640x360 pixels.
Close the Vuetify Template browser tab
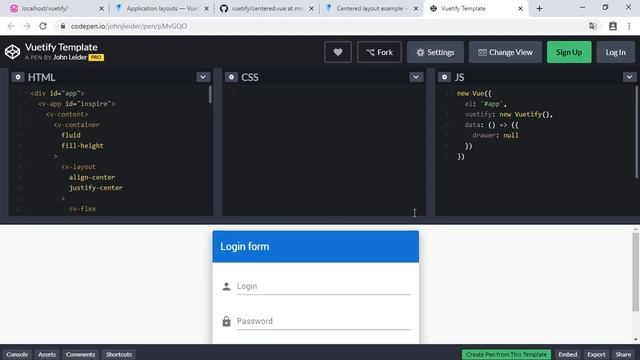520,8
